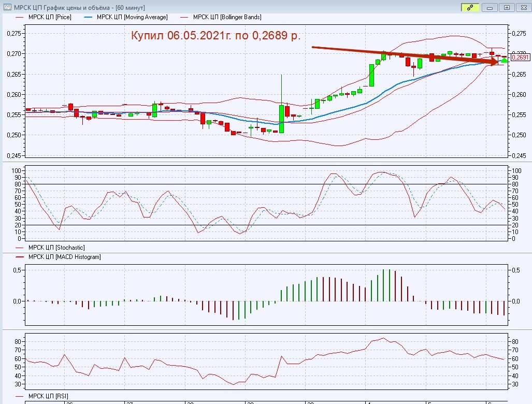The width and height of the screenshot is (532, 404).
Task: Select the МРСК ЦП [Bollinger Bands] legend entry
Action: click(x=227, y=17)
